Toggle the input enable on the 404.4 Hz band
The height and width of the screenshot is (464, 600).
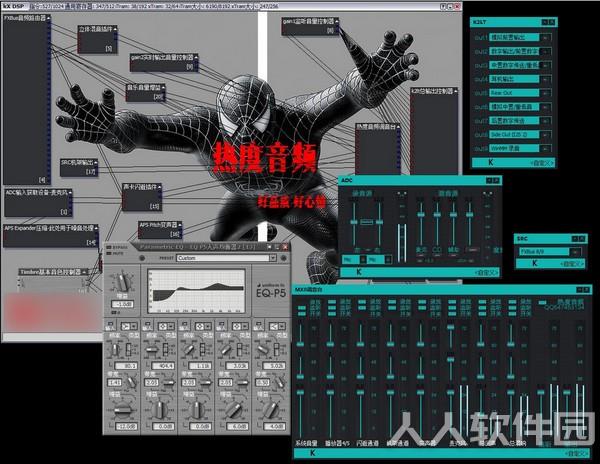pyautogui.click(x=147, y=326)
